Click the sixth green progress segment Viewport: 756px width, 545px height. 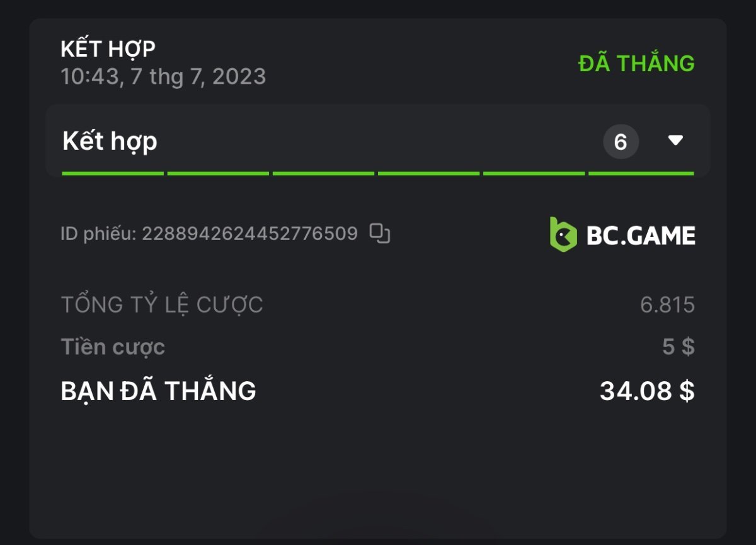[x=641, y=173]
